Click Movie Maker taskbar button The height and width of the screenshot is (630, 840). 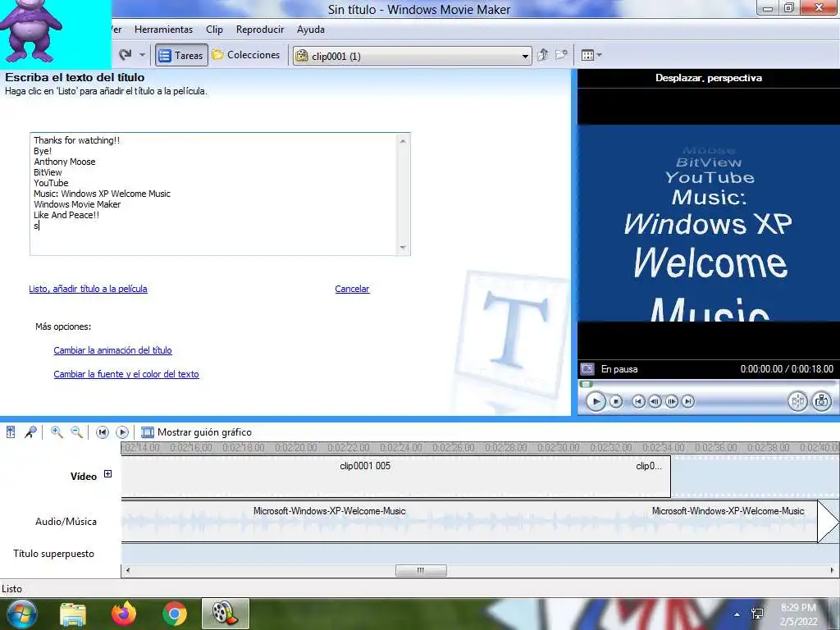click(225, 614)
